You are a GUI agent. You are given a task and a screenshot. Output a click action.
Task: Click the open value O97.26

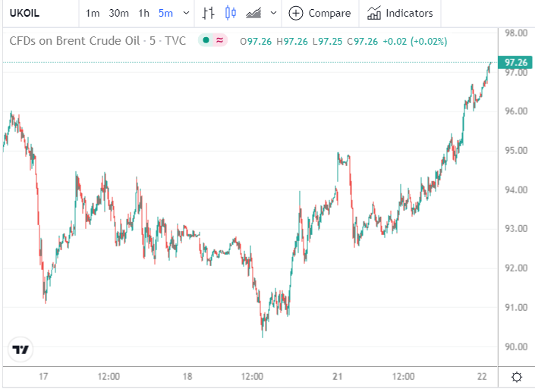pyautogui.click(x=256, y=42)
